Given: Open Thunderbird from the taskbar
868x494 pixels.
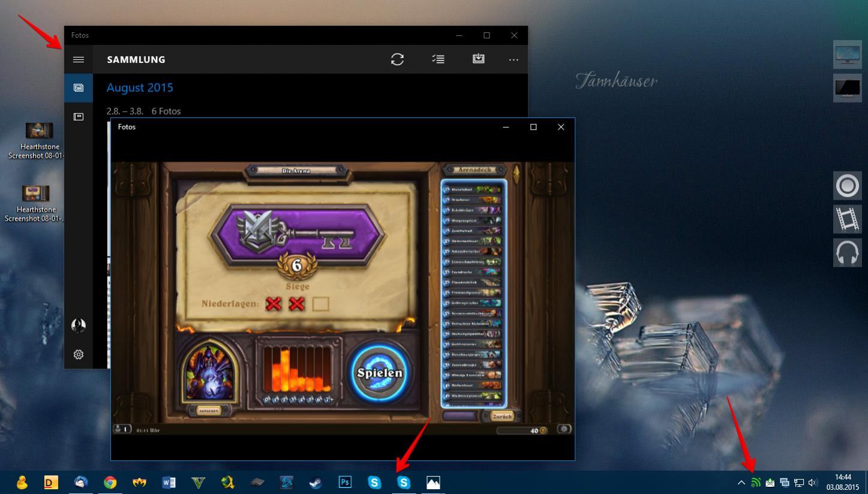Looking at the screenshot, I should (x=81, y=482).
